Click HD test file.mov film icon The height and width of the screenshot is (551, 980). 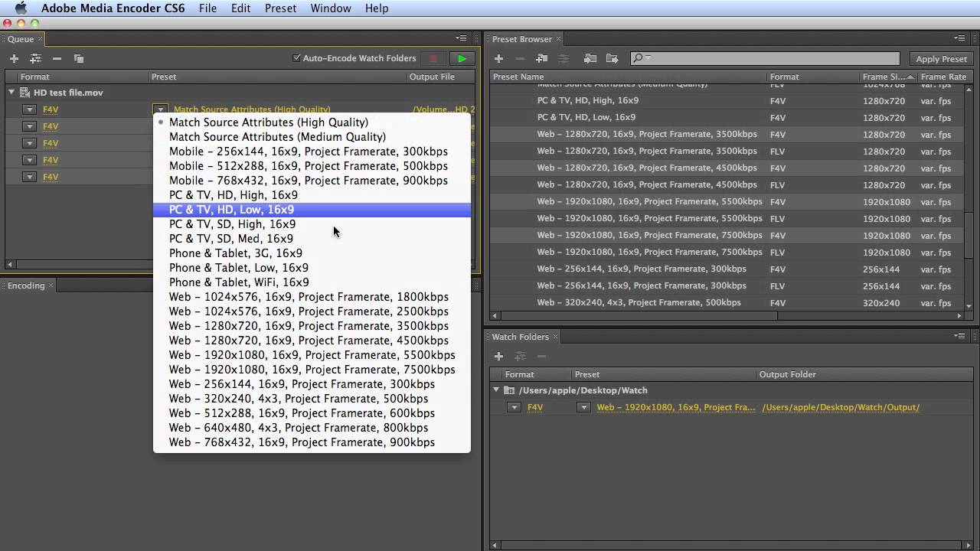[24, 93]
